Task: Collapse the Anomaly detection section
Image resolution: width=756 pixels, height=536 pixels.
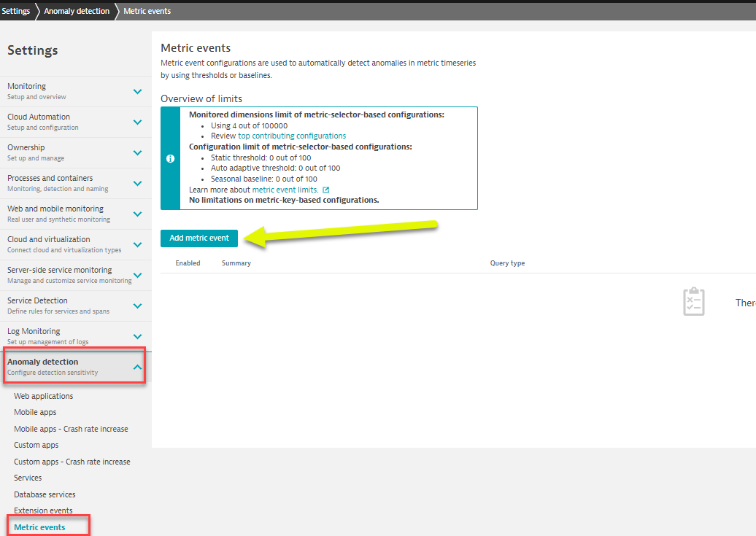Action: (137, 368)
